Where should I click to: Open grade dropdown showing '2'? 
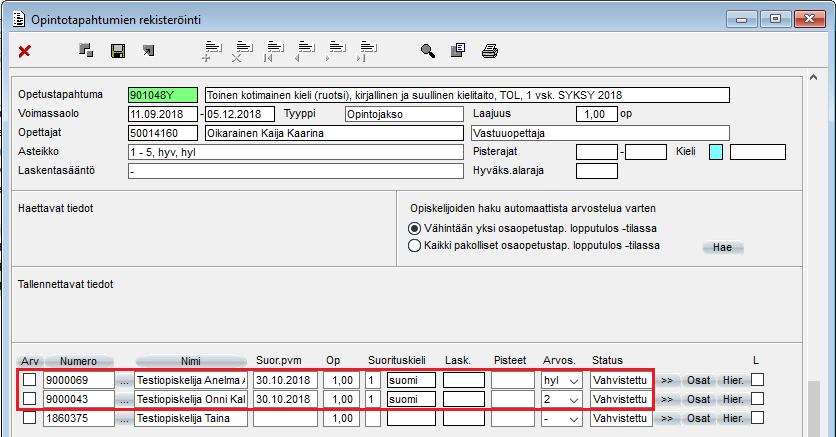point(574,400)
